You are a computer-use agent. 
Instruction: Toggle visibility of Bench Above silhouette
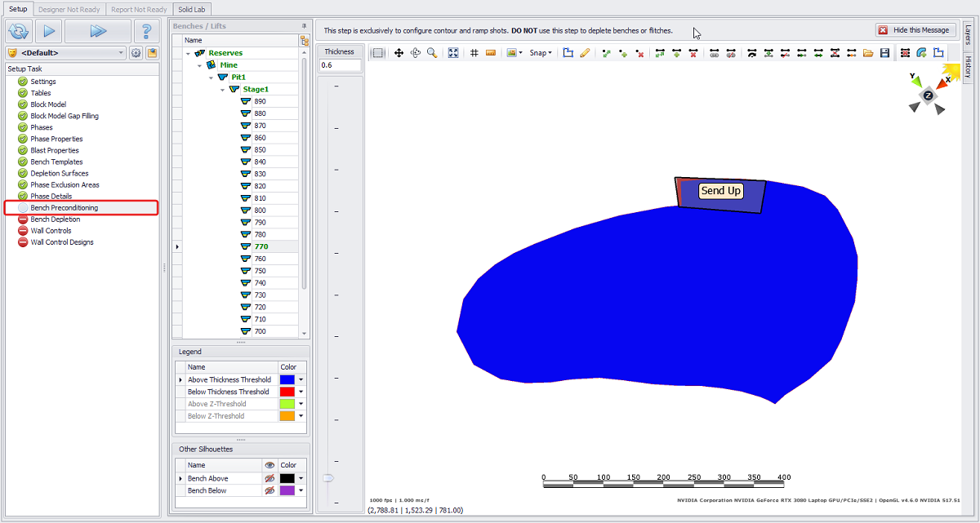pyautogui.click(x=269, y=479)
